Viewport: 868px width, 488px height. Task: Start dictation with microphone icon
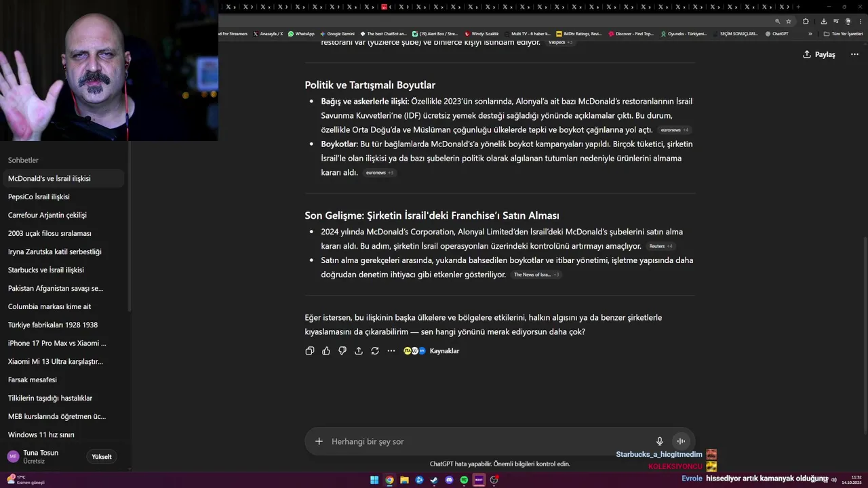point(660,441)
